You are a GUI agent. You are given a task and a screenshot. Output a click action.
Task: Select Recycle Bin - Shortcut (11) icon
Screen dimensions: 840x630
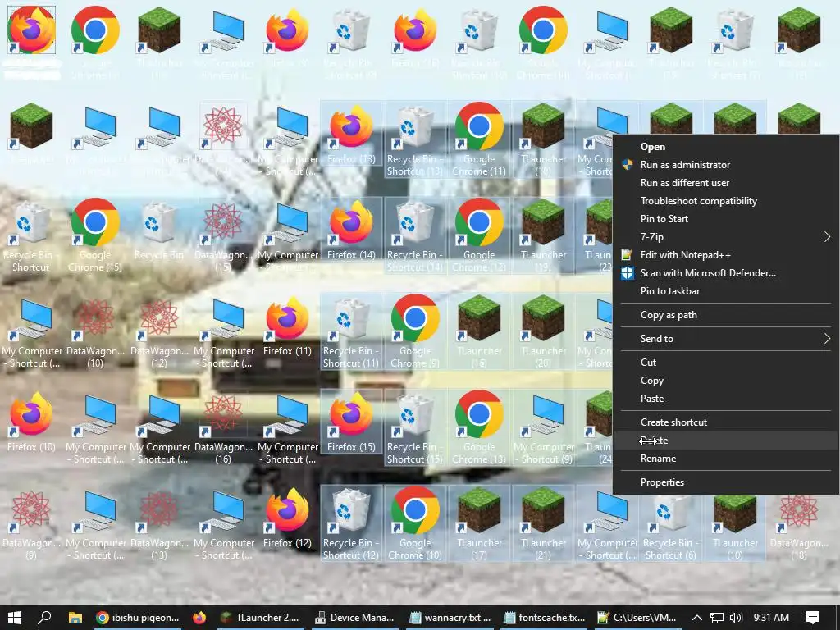351,330
